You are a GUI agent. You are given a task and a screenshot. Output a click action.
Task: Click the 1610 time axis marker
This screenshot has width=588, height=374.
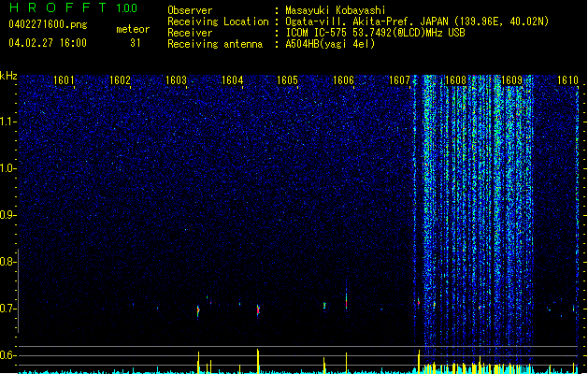[x=567, y=80]
